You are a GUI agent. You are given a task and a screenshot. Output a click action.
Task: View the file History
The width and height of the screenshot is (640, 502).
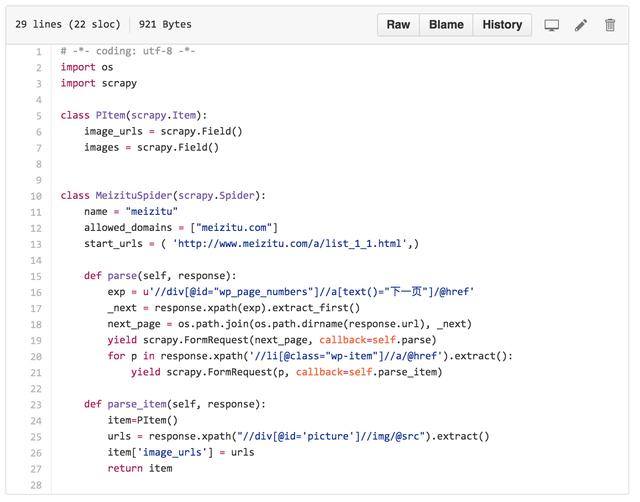pyautogui.click(x=502, y=25)
